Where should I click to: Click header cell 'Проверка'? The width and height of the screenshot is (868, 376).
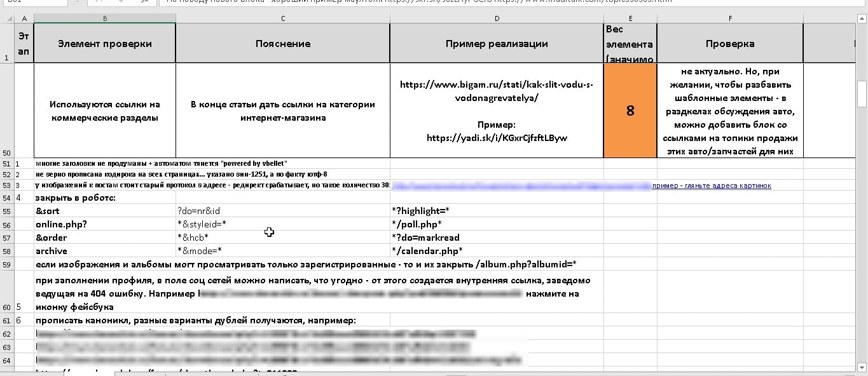730,43
